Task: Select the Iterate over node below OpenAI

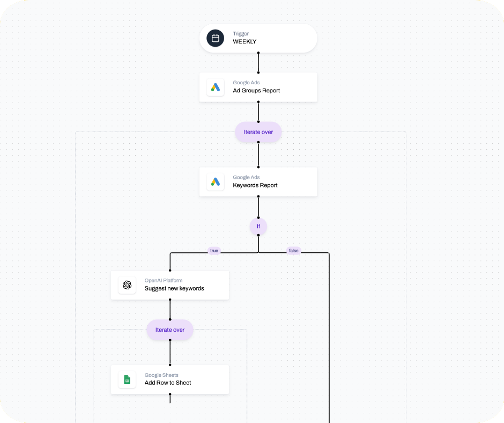Action: 170,330
